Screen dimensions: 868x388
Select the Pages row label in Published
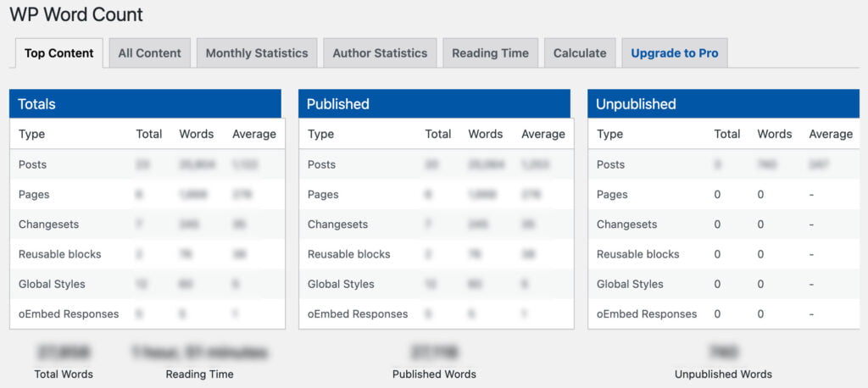pos(323,194)
